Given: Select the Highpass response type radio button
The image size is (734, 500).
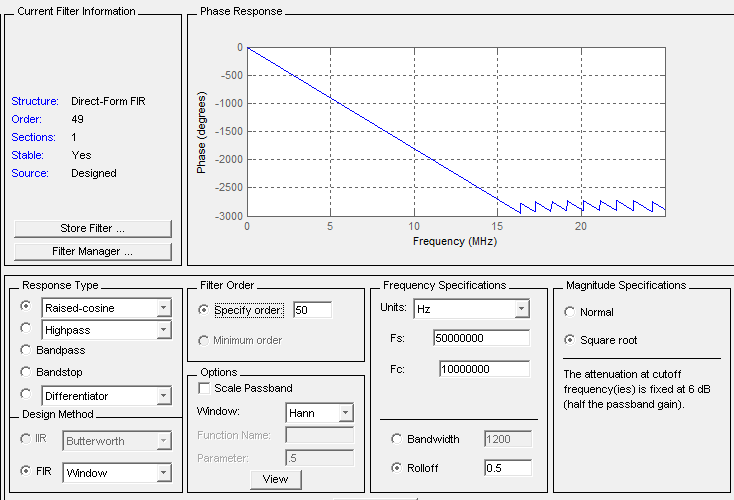Looking at the screenshot, I should 26,328.
